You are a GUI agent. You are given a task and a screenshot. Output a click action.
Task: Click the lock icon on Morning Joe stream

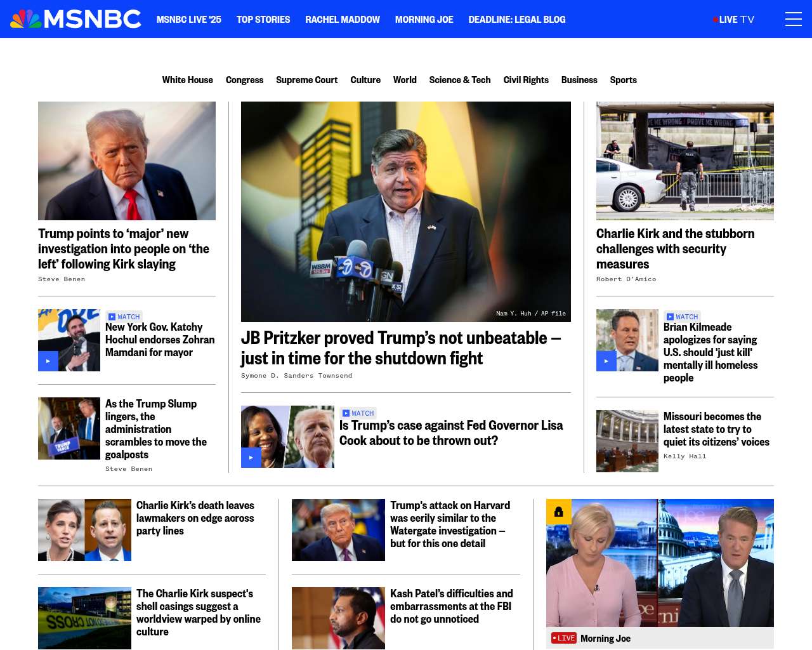[x=559, y=512]
